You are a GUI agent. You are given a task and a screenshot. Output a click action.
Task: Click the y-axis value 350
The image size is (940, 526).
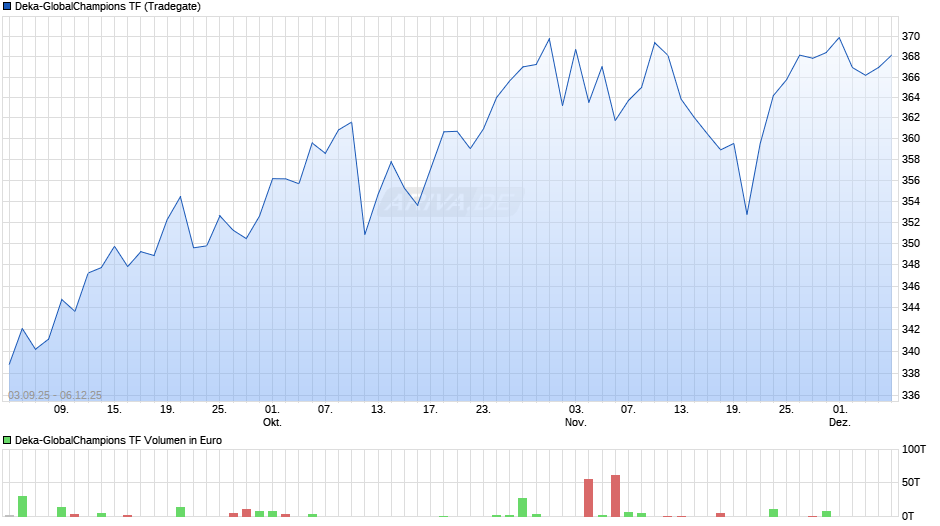tap(911, 244)
